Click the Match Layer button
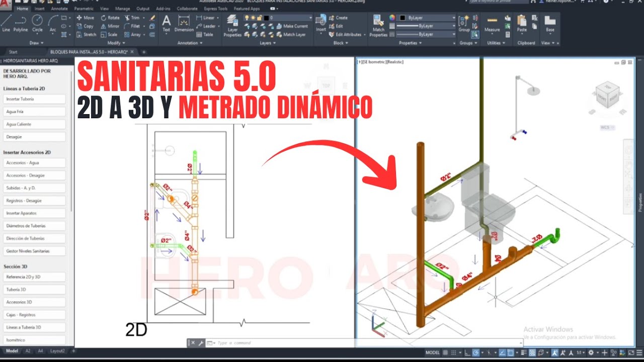 click(x=291, y=35)
